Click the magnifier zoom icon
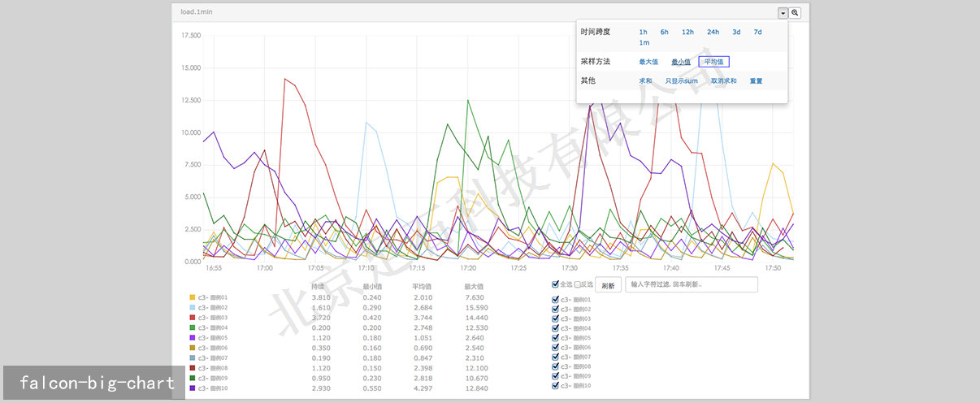The width and height of the screenshot is (980, 403). point(796,13)
